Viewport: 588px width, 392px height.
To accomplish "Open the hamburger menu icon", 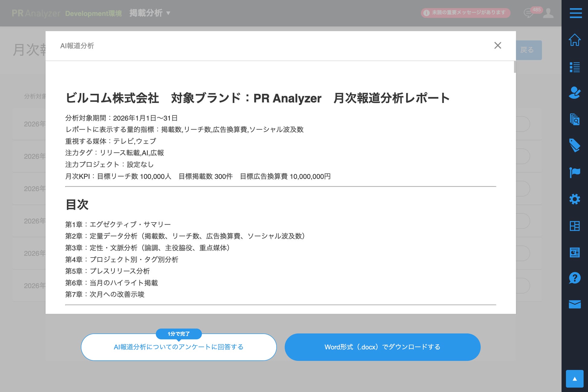I will tap(575, 13).
